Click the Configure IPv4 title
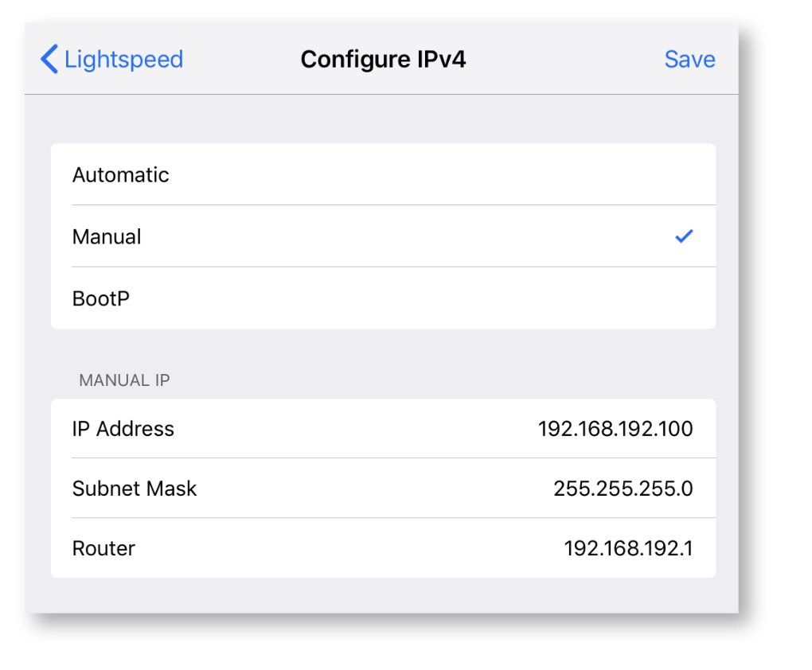This screenshot has height=670, width=812. click(x=383, y=60)
